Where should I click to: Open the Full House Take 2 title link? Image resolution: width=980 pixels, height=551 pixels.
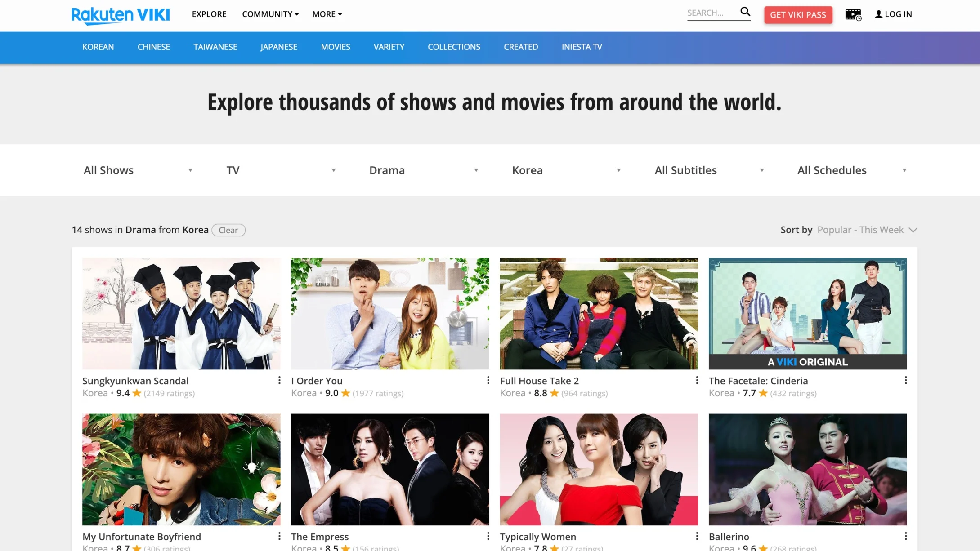point(539,381)
